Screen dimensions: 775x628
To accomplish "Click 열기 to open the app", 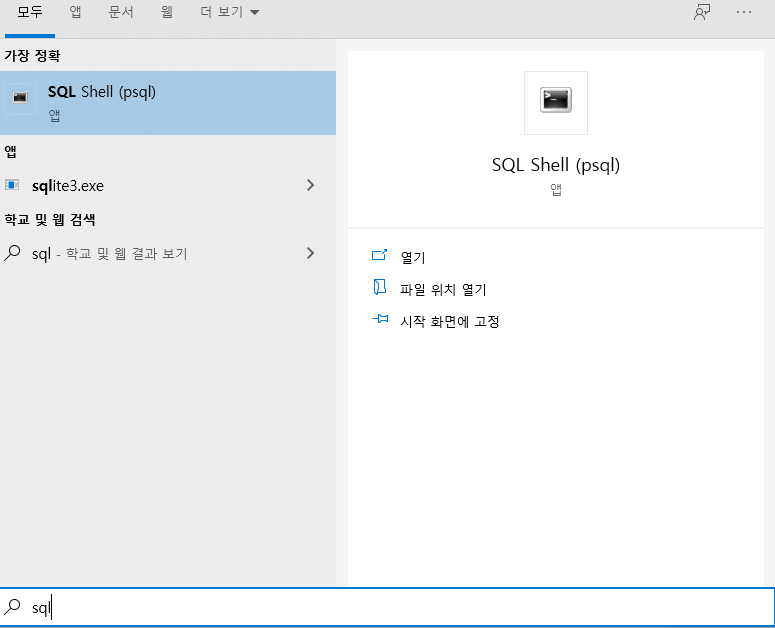I will [413, 257].
